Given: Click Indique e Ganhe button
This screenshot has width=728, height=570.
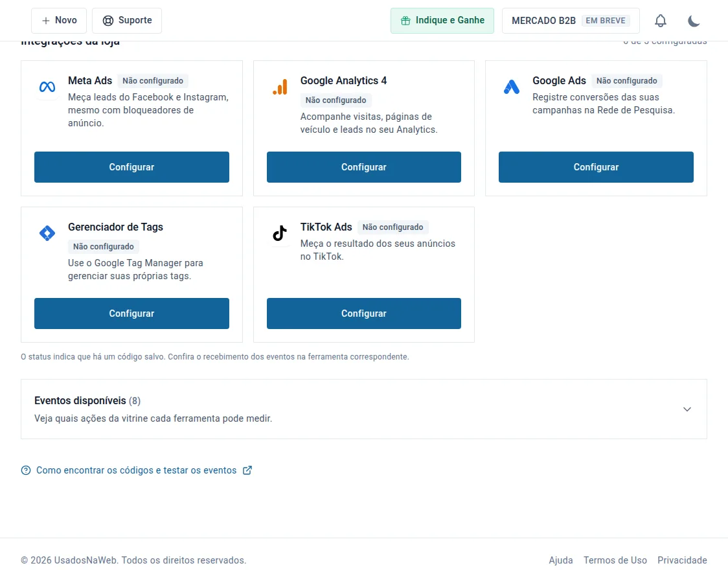Looking at the screenshot, I should tap(442, 21).
